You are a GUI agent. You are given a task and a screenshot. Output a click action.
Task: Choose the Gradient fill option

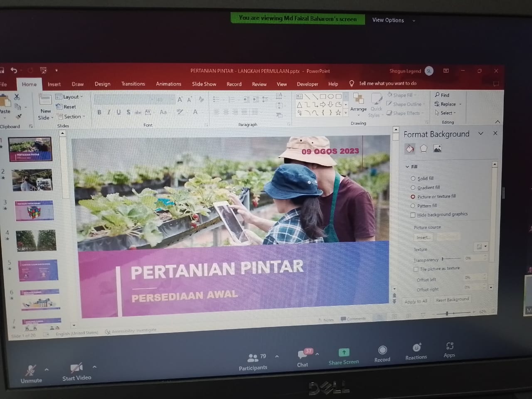[413, 187]
